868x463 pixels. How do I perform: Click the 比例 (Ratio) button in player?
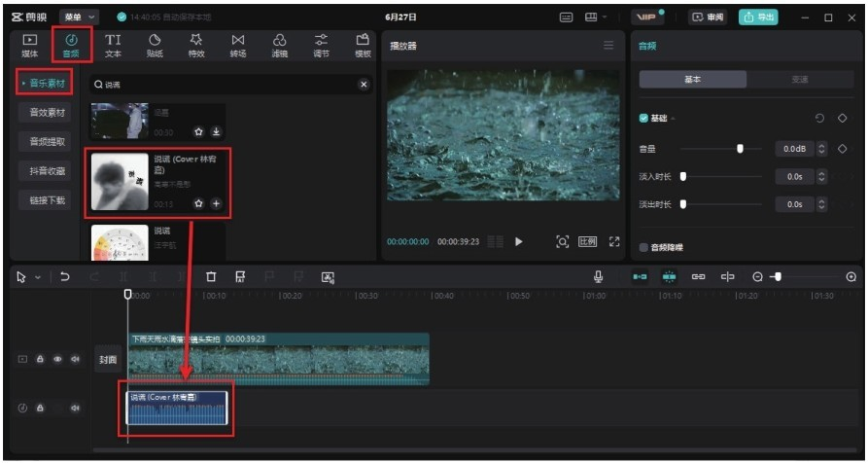587,241
